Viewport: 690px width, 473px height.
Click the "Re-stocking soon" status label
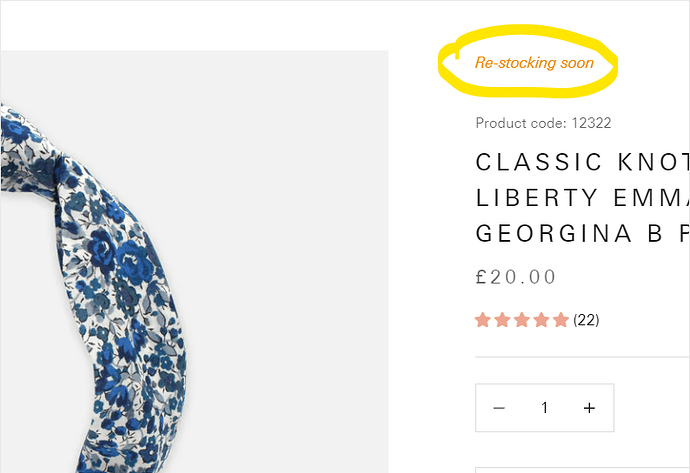(534, 63)
